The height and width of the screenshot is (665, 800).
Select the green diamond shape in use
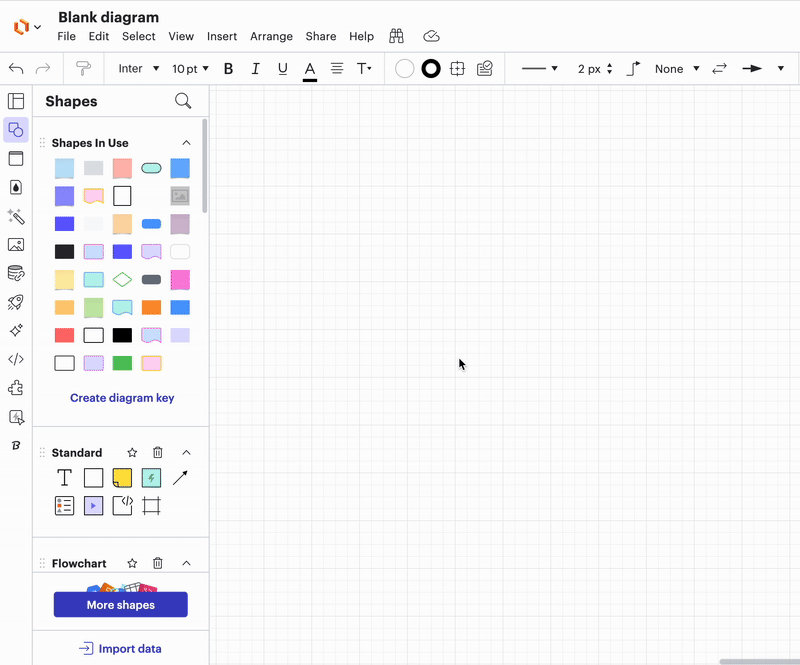point(122,280)
